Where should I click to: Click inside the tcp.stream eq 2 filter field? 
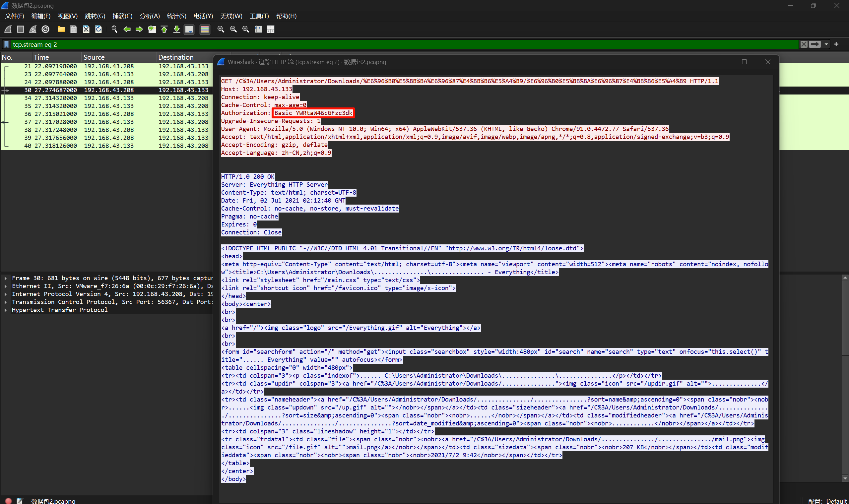[x=404, y=44]
